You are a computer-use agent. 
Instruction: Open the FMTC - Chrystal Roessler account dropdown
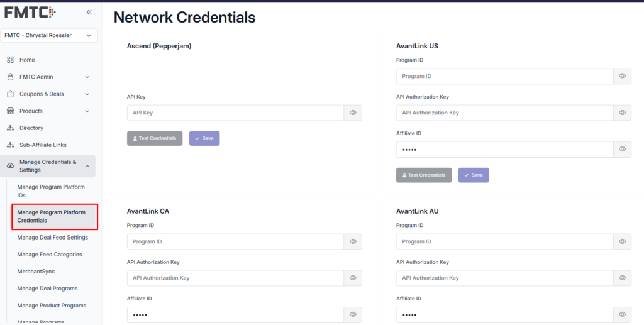50,35
